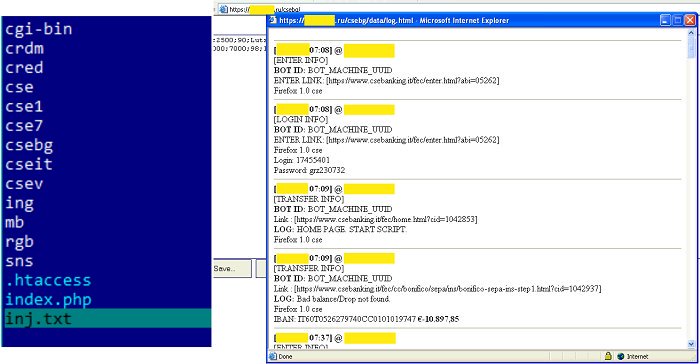
Task: Click the Internet Explorer page icon in title bar
Action: (272, 20)
